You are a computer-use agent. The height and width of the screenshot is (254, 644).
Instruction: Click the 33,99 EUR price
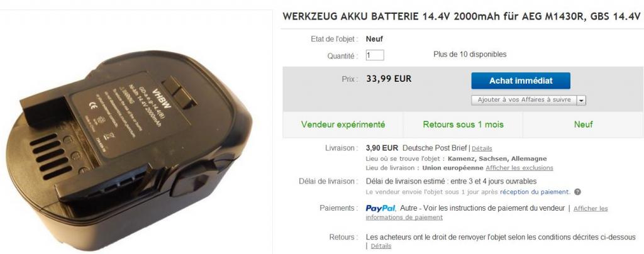coord(389,79)
